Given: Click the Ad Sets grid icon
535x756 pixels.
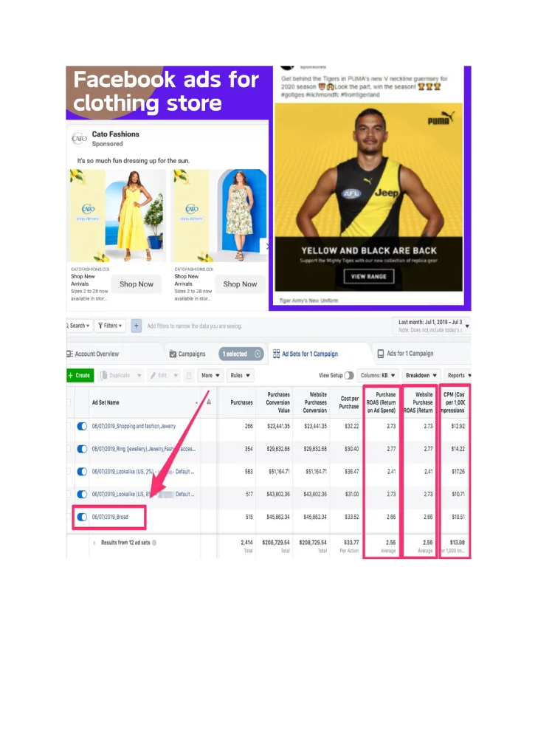Looking at the screenshot, I should [x=276, y=354].
